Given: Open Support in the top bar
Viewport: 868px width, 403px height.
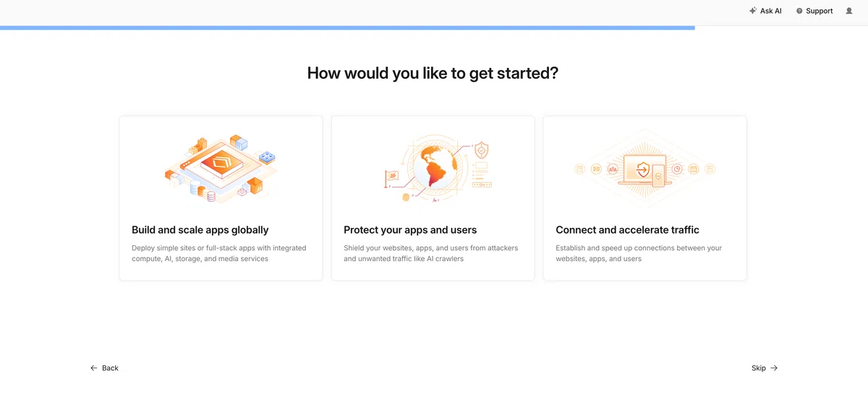Looking at the screenshot, I should (x=814, y=11).
